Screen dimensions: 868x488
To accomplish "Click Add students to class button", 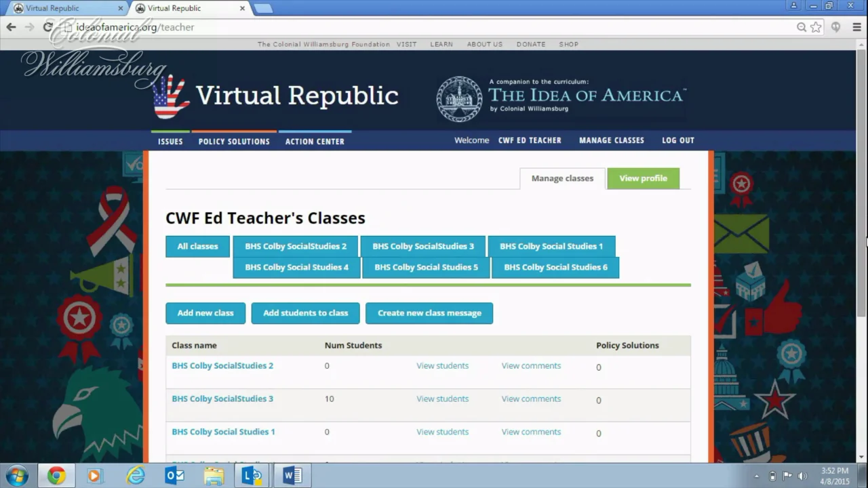I will pos(306,313).
